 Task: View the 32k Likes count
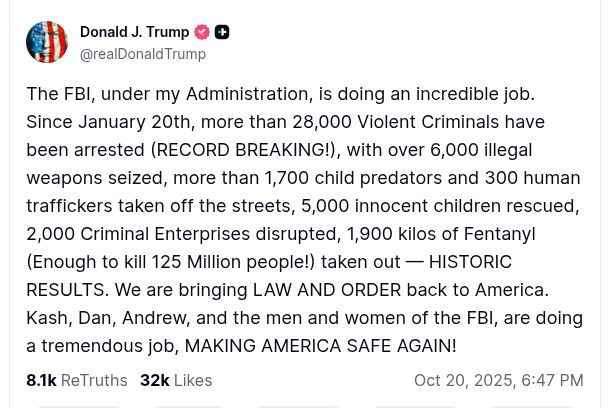click(176, 380)
